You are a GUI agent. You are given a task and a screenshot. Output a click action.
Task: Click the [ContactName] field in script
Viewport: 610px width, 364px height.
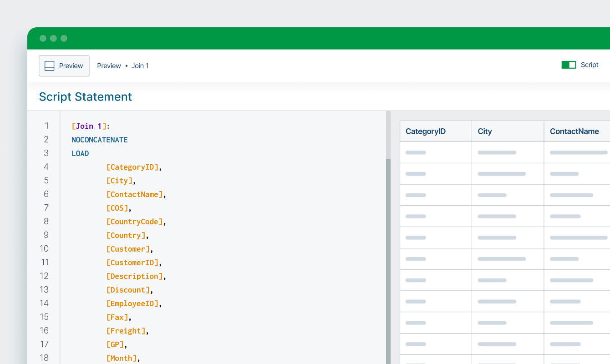(x=135, y=194)
